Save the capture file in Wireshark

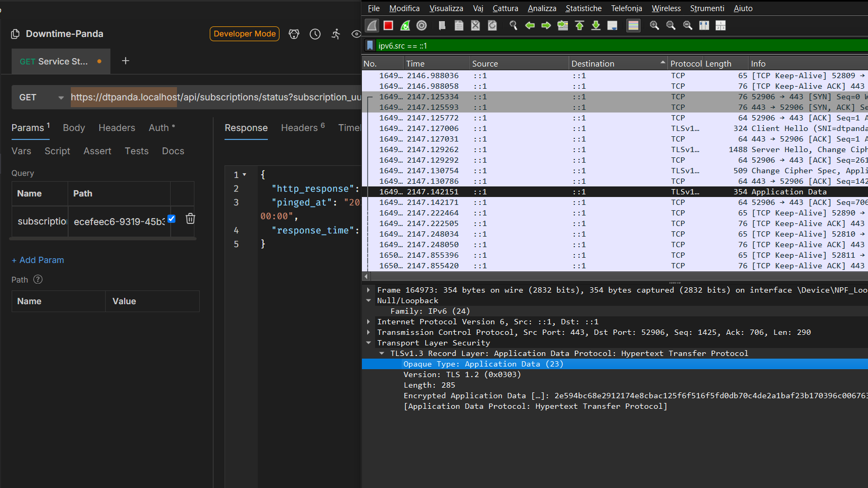point(459,25)
